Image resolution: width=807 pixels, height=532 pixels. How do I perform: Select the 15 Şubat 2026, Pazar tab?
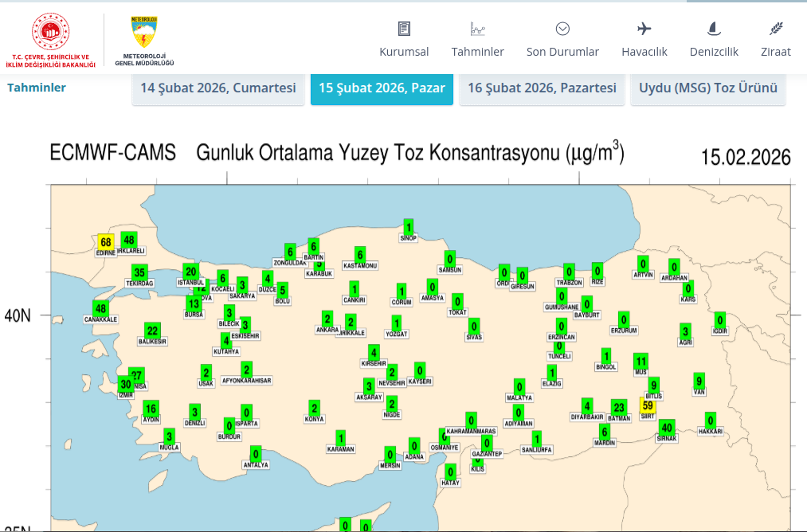tap(382, 88)
